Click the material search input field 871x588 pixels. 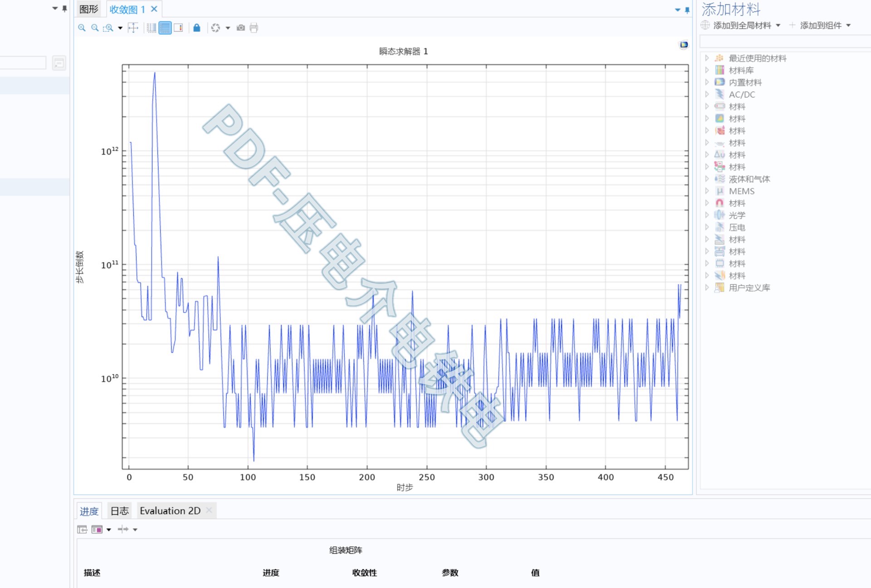pos(785,42)
